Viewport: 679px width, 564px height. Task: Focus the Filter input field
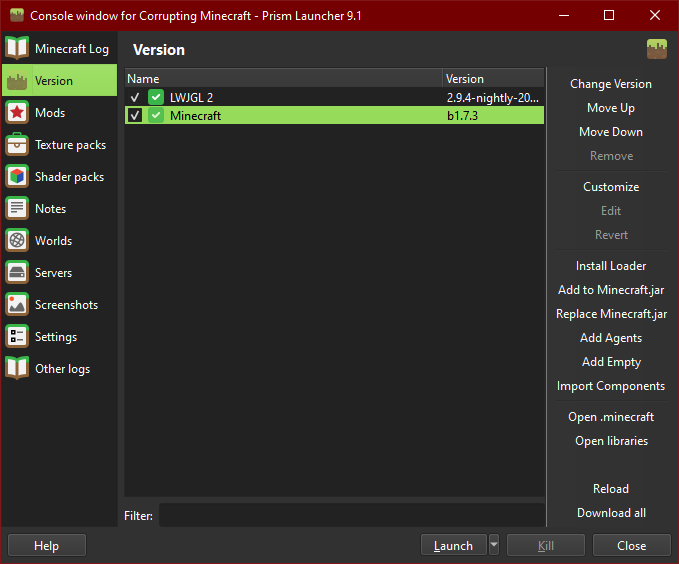point(352,515)
